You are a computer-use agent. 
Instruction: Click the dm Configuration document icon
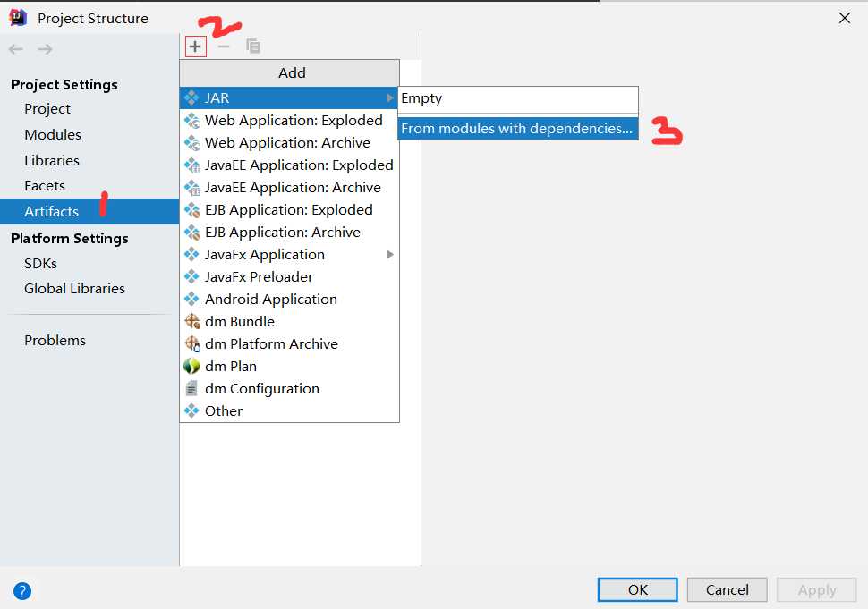[x=191, y=389]
